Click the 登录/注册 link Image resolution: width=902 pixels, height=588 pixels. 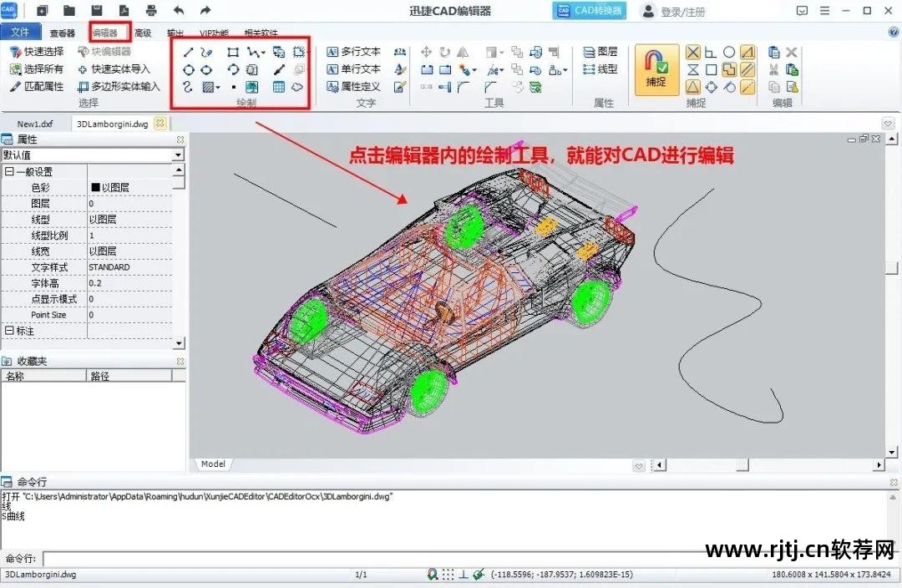click(x=674, y=12)
